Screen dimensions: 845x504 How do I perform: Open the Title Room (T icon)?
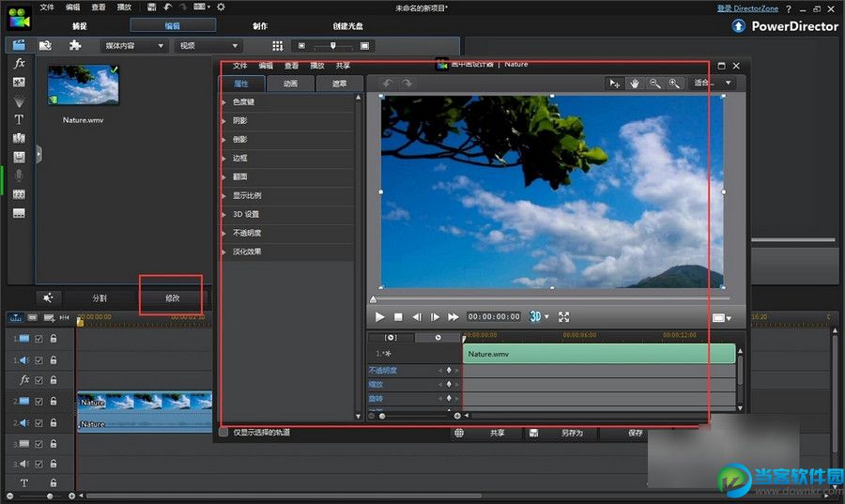[19, 119]
